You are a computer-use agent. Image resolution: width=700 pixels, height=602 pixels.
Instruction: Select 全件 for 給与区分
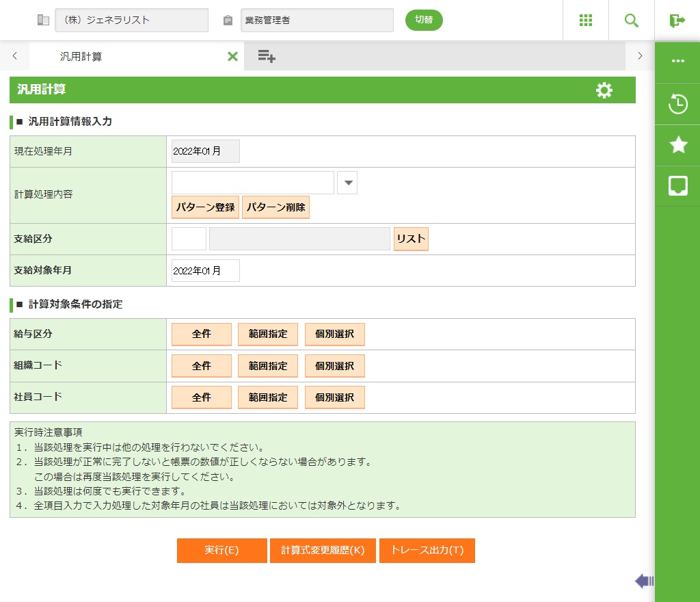[202, 335]
